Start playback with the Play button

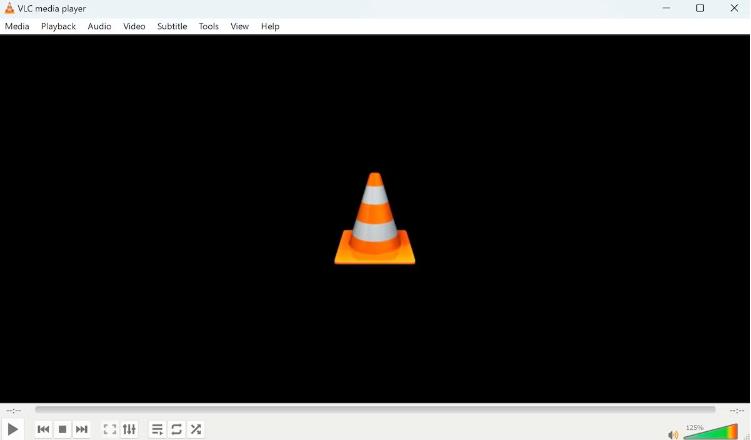[12, 429]
